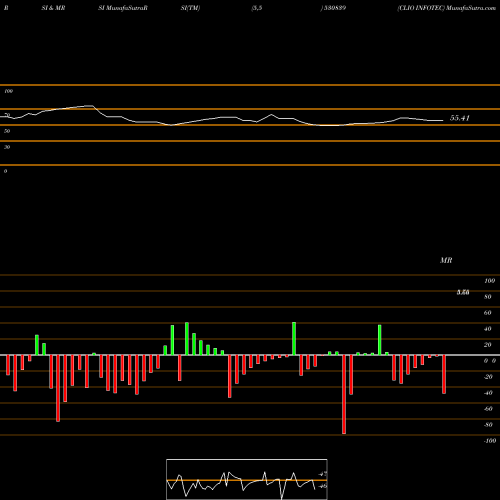The width and height of the screenshot is (500, 500).
Task: Click the -100 label on MR histogram axis
Action: pyautogui.click(x=490, y=441)
